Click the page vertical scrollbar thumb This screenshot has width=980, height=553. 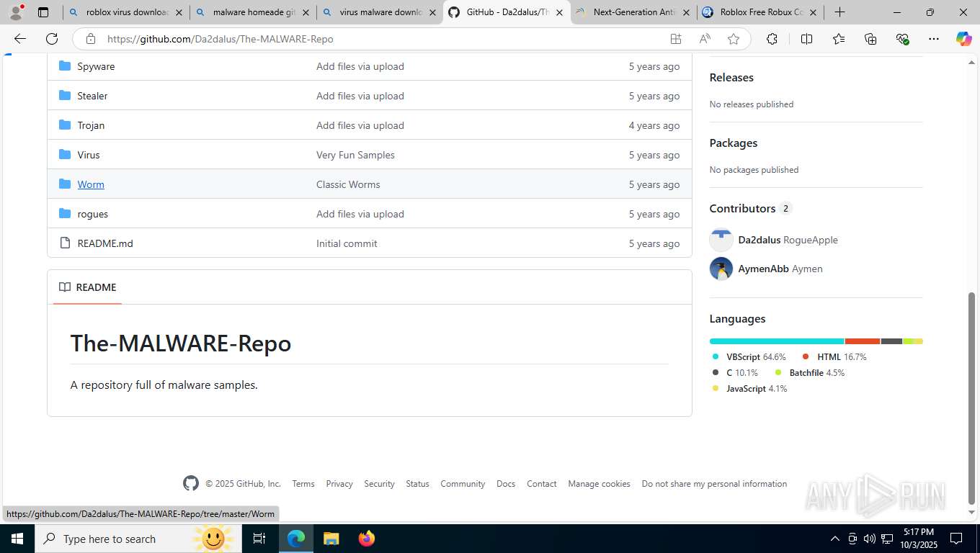[x=971, y=398]
